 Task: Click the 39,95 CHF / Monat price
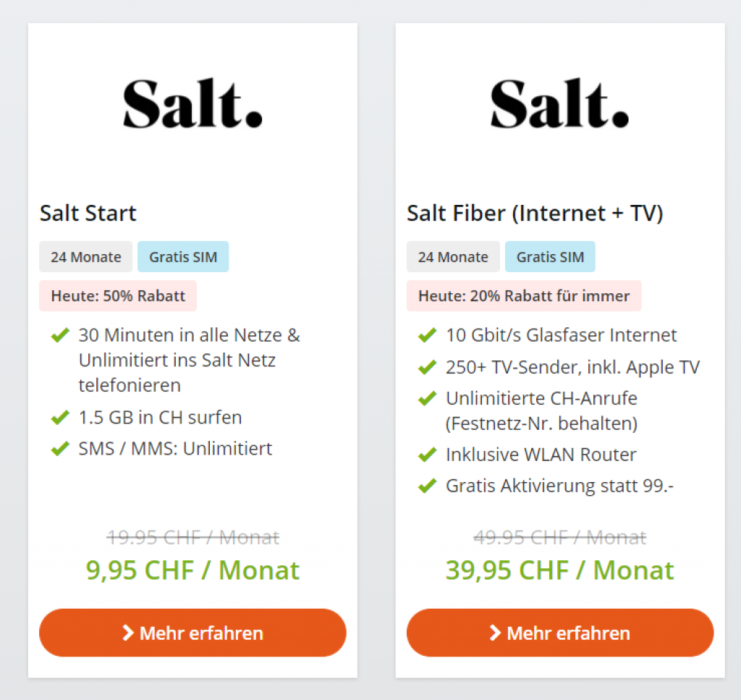(559, 570)
